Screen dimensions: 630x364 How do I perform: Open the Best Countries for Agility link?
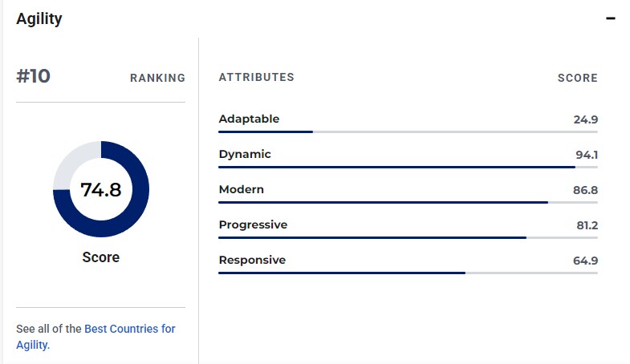(x=96, y=336)
